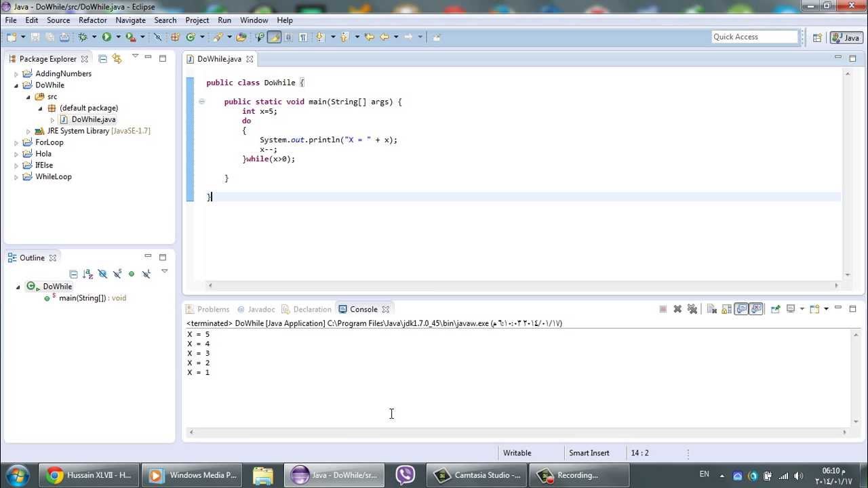Expand the WhileLoop project
868x488 pixels.
click(x=16, y=177)
